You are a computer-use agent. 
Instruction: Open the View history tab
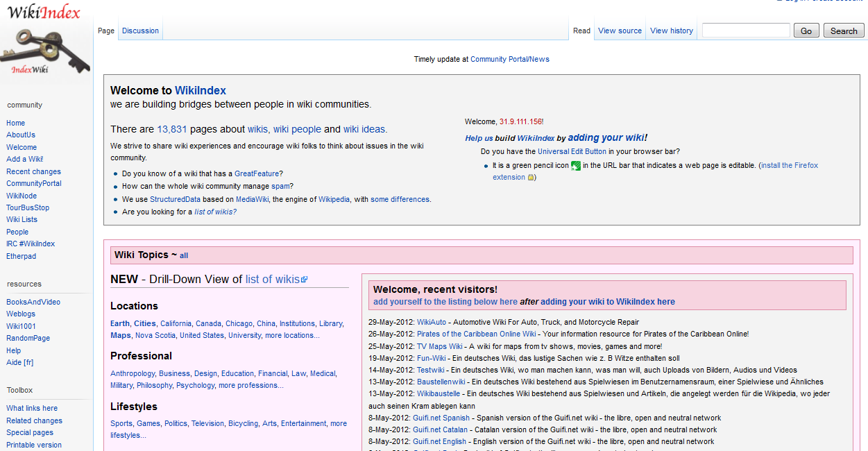point(671,31)
